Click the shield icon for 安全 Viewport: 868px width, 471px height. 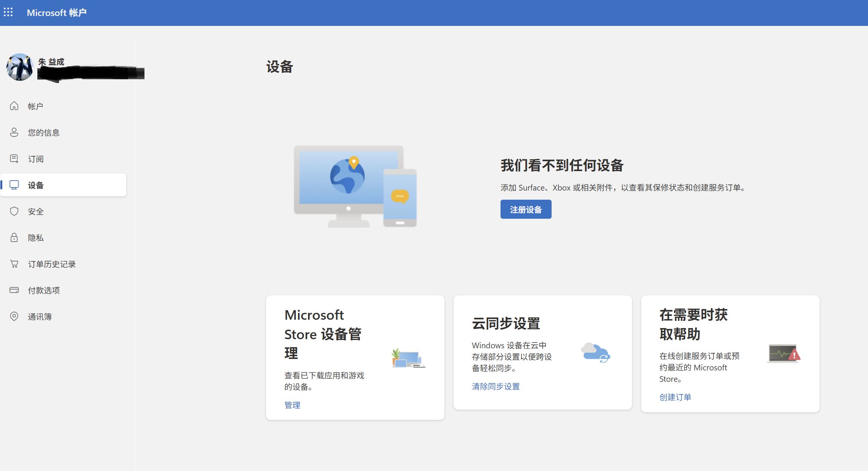[14, 211]
